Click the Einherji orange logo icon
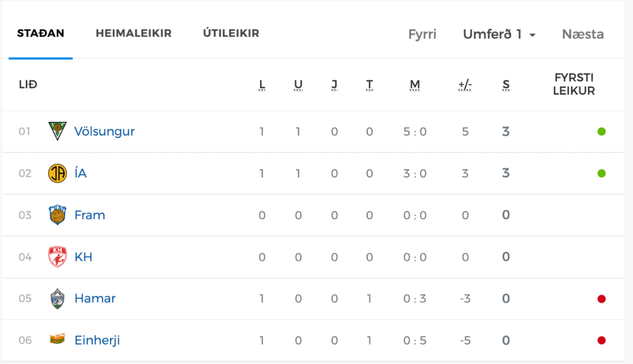This screenshot has height=364, width=633. point(57,339)
